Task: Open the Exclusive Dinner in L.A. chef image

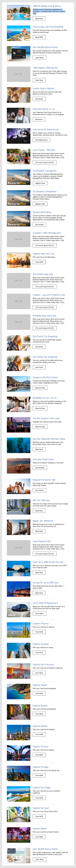Action: 19,115
